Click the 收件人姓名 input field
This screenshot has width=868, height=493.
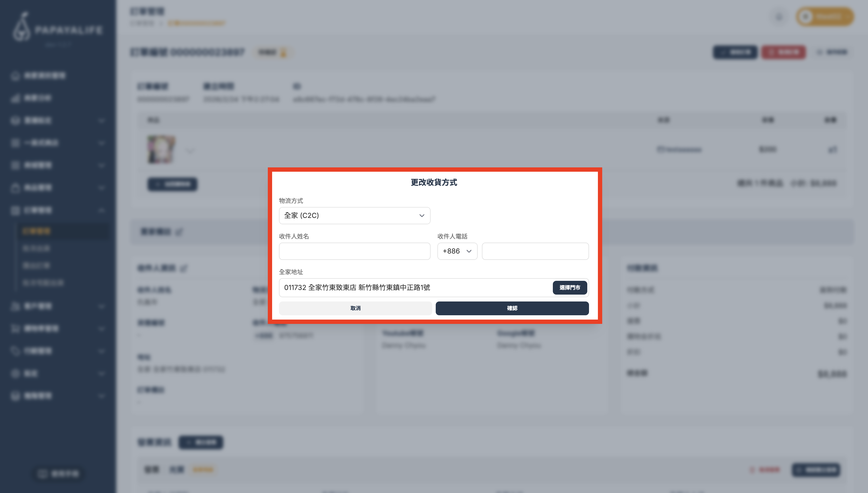click(x=354, y=251)
